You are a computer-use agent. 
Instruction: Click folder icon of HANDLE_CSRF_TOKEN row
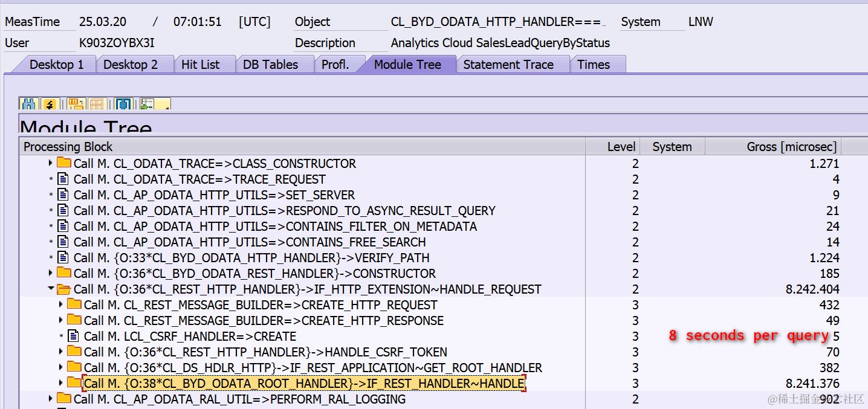coord(74,352)
